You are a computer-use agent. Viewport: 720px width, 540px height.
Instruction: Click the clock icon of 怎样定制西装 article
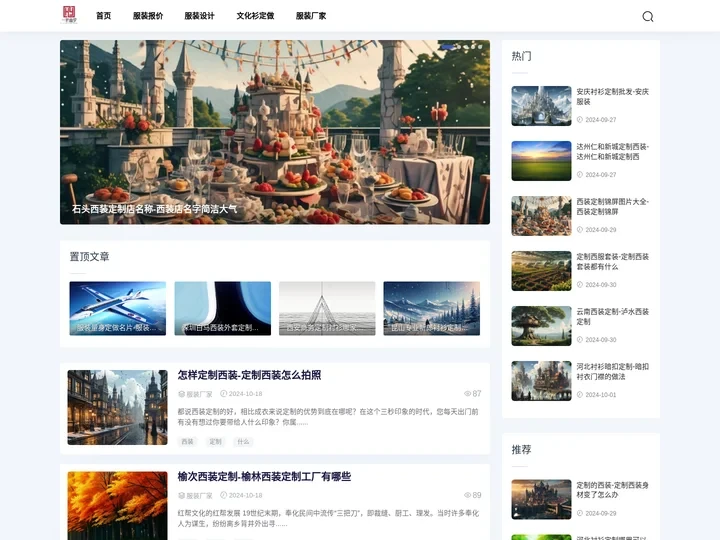[224, 394]
